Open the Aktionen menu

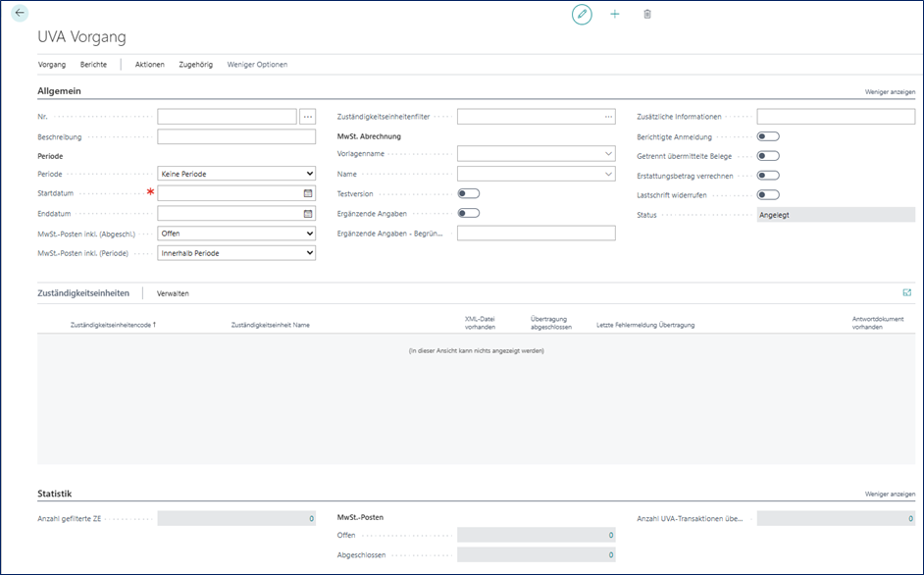[150, 65]
